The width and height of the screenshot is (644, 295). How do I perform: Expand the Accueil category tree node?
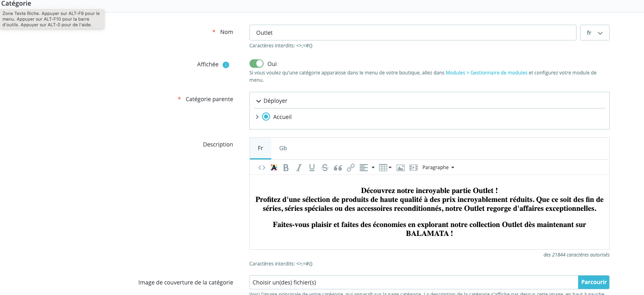pos(257,117)
